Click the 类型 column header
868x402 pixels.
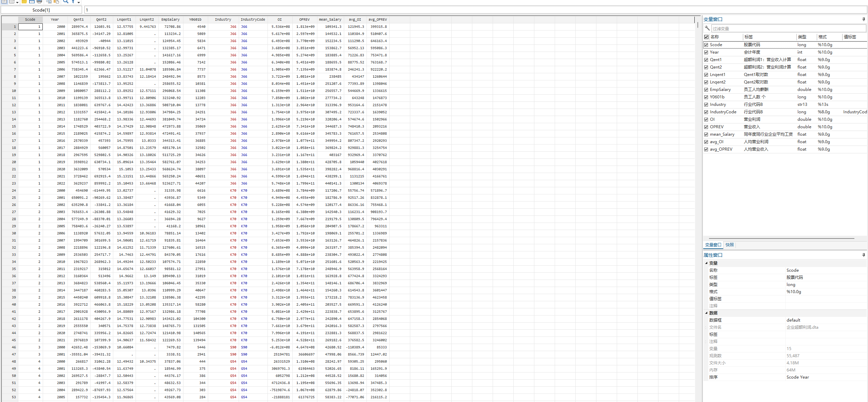(x=802, y=37)
